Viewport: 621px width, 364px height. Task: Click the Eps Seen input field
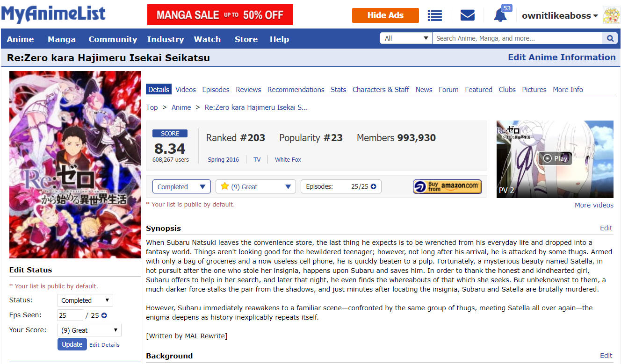[70, 315]
